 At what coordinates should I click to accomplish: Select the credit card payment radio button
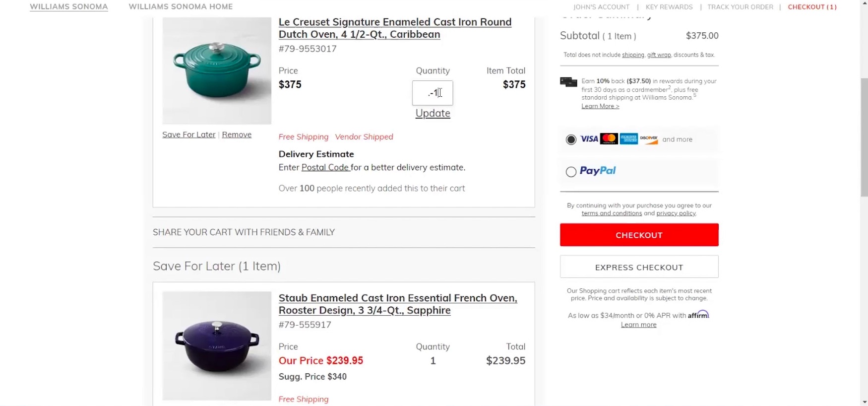pos(571,139)
